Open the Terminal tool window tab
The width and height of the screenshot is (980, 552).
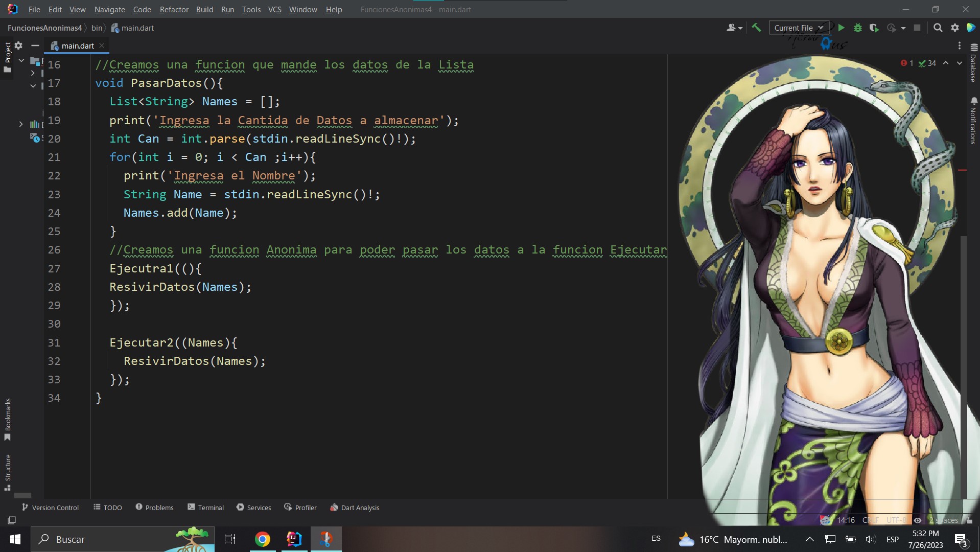pos(205,508)
